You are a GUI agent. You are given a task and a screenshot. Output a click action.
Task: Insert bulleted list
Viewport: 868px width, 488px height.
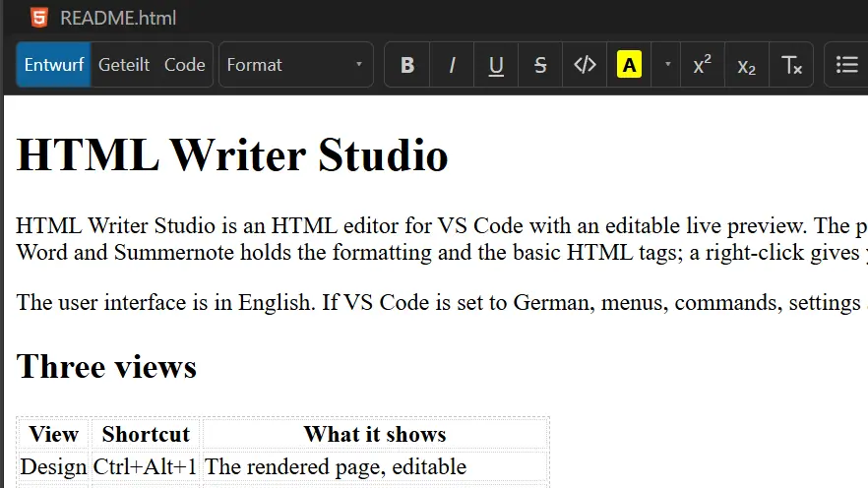847,65
